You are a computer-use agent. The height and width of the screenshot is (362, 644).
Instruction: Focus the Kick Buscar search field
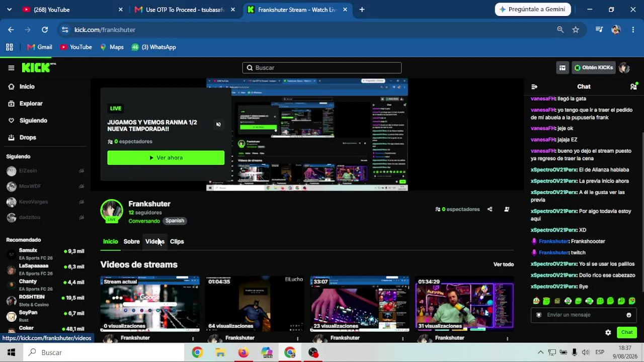tap(322, 68)
